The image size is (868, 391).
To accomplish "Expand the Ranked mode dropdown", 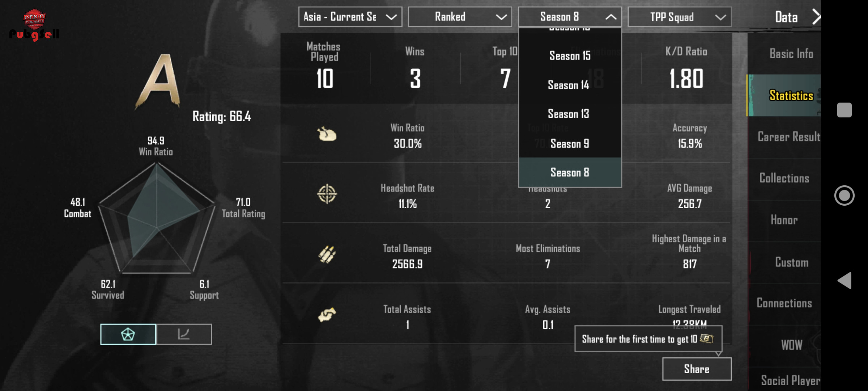I will coord(460,17).
